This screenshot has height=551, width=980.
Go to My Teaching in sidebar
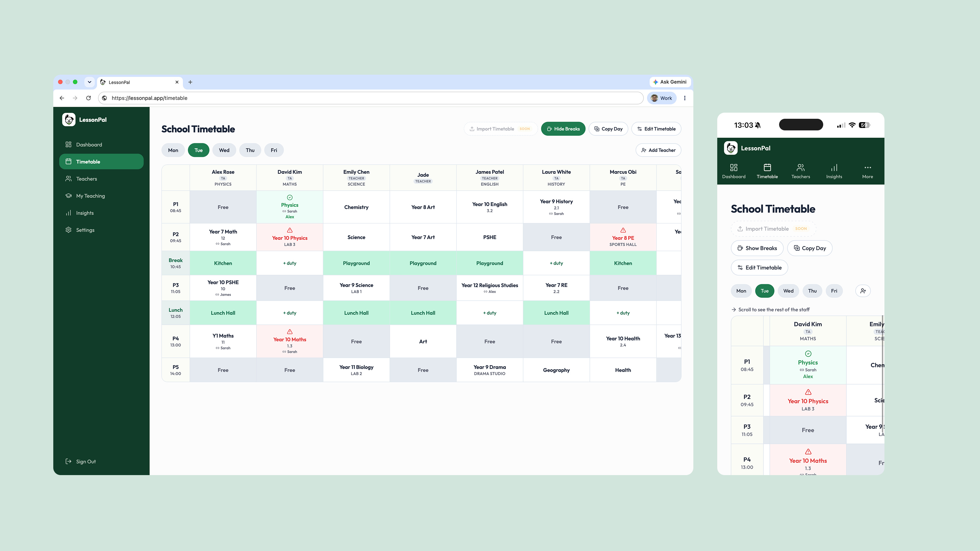[101, 196]
